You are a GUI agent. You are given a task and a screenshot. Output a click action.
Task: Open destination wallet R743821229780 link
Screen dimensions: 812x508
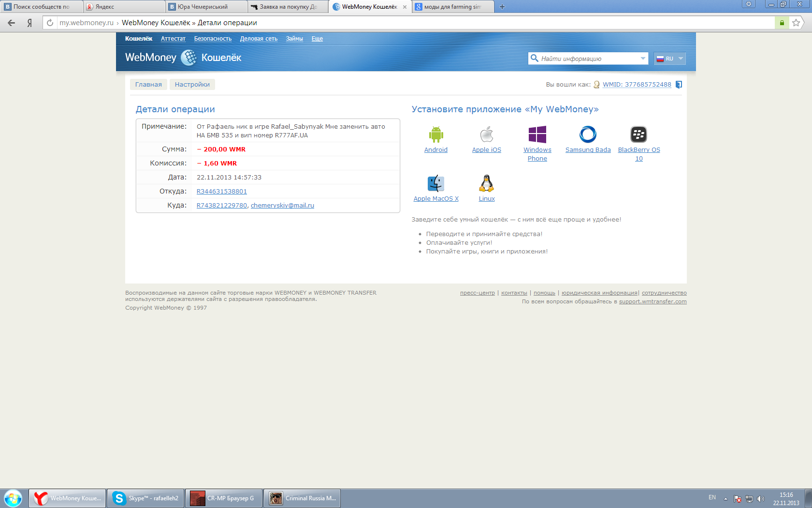tap(222, 206)
